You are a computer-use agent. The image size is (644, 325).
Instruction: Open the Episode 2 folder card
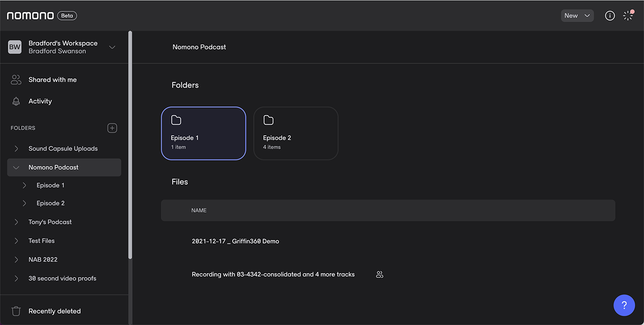tap(296, 134)
